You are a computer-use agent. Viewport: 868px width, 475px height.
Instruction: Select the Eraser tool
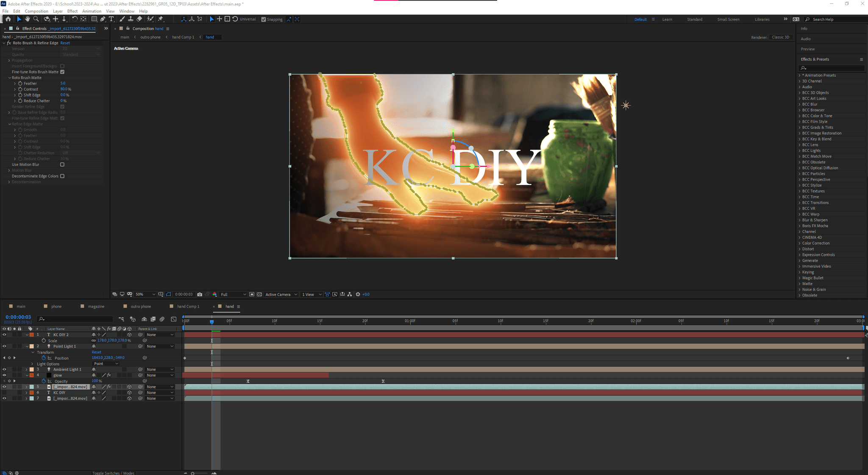click(139, 19)
